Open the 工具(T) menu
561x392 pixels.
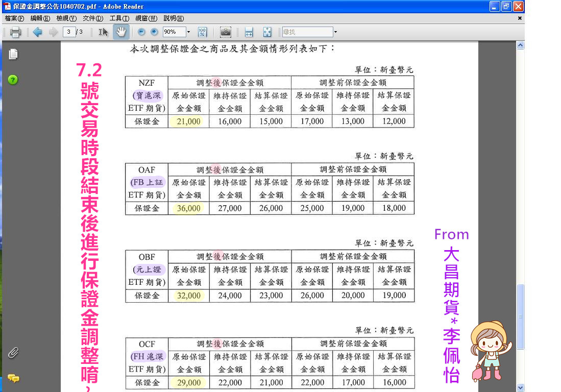click(x=119, y=18)
